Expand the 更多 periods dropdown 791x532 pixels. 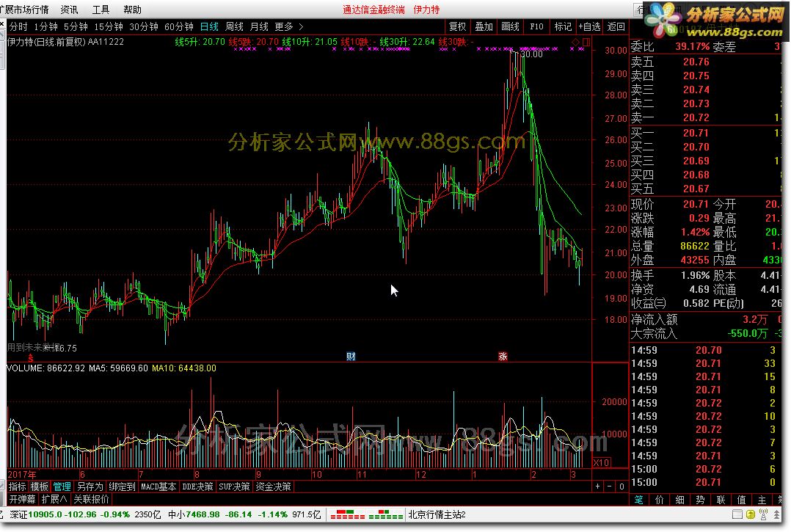(x=289, y=26)
